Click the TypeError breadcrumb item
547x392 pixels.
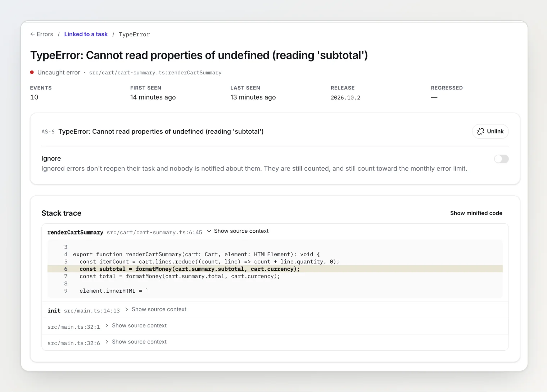[x=134, y=35]
